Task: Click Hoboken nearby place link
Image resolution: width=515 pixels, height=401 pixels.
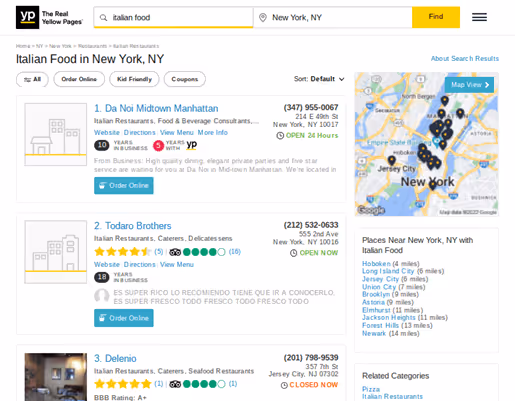Action: (x=376, y=263)
